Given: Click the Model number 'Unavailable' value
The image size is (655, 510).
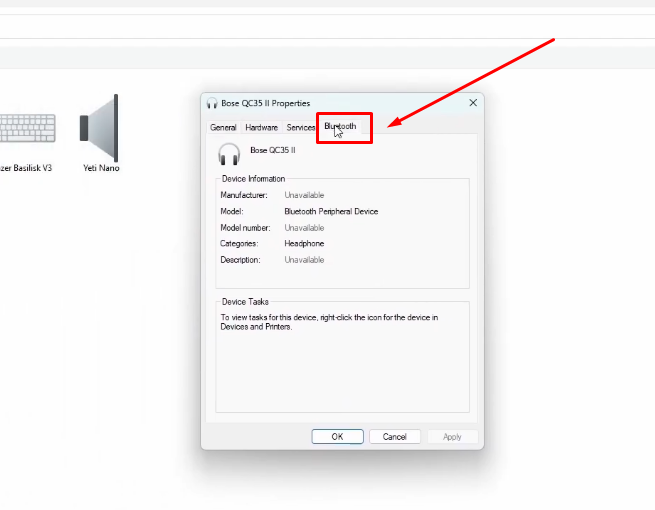Looking at the screenshot, I should [x=304, y=228].
